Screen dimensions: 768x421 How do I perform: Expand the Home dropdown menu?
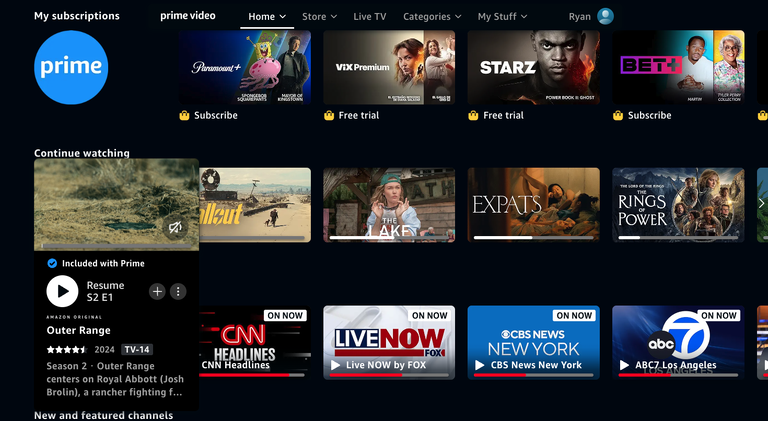coord(267,17)
